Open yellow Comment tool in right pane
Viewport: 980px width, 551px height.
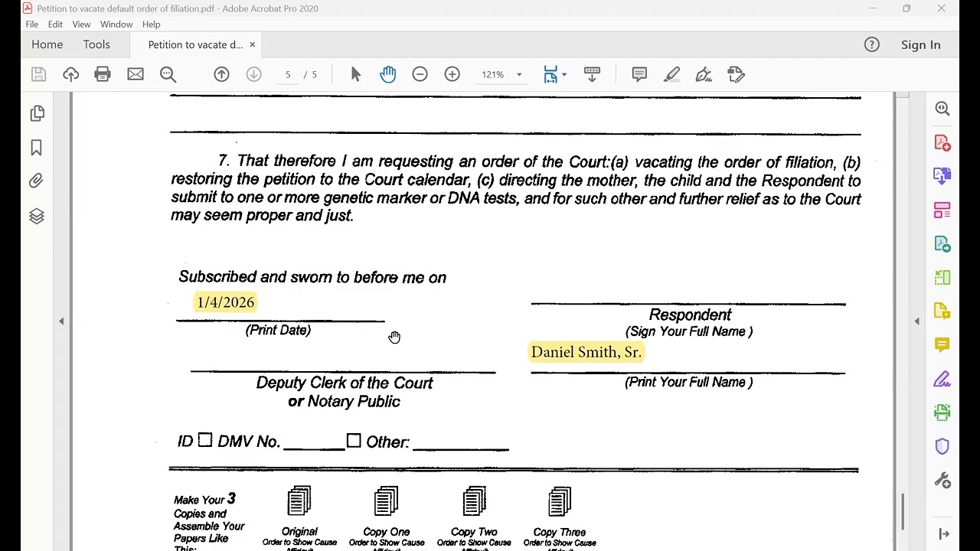coord(942,345)
